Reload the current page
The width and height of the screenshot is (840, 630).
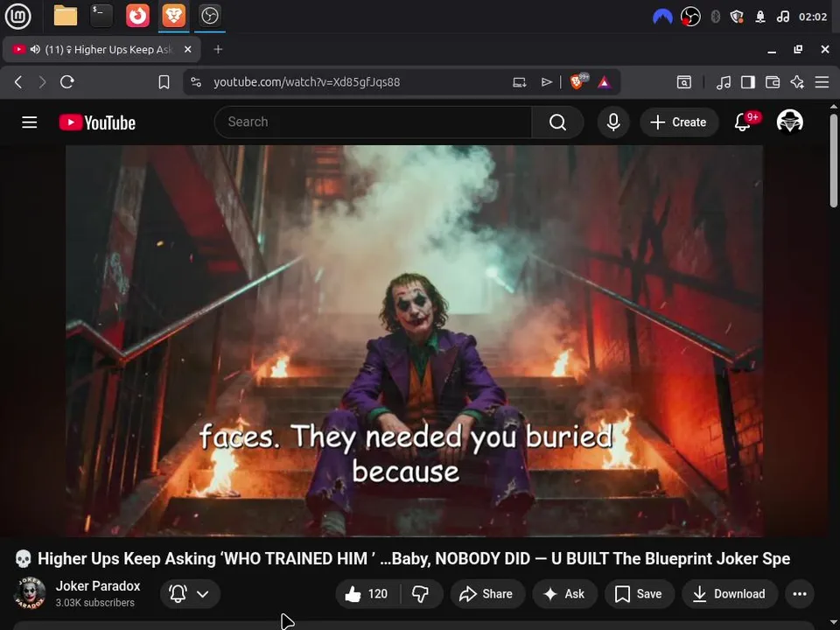click(67, 82)
